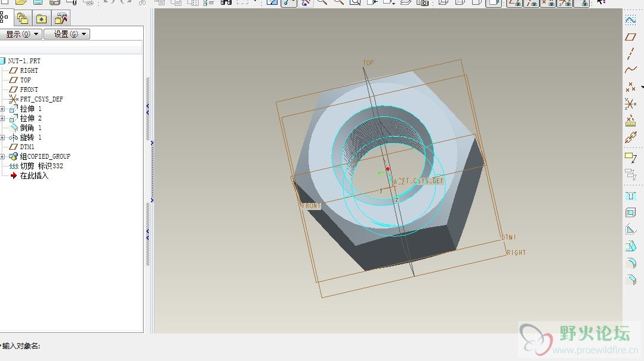This screenshot has height=361, width=644.
Task: Switch to the Folder Browser navigator tab
Action: [x=23, y=18]
